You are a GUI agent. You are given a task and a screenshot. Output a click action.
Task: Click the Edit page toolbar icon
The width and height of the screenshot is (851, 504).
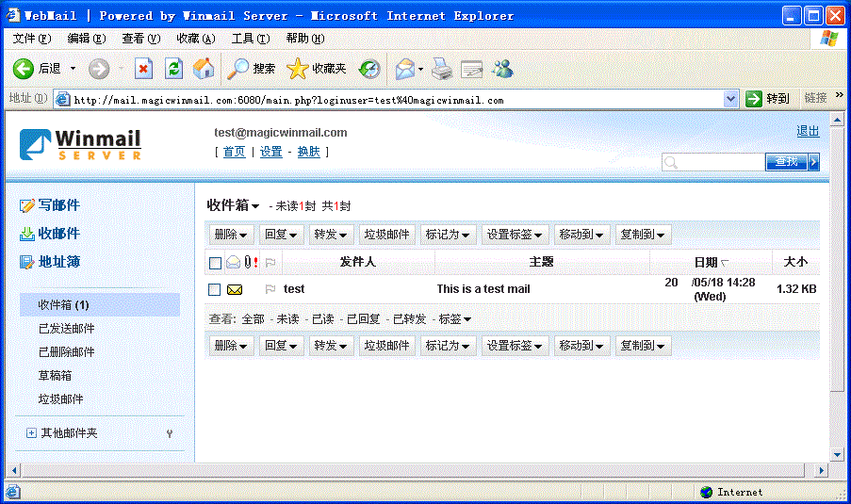[471, 70]
